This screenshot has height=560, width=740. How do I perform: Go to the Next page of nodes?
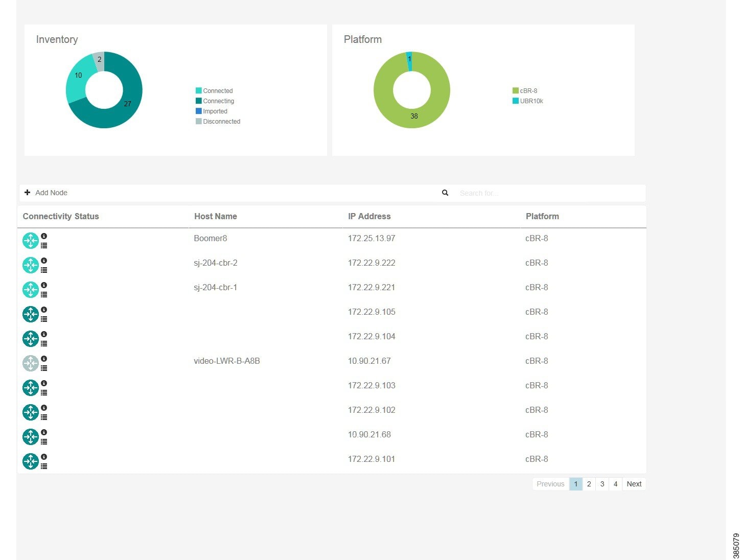coord(634,484)
